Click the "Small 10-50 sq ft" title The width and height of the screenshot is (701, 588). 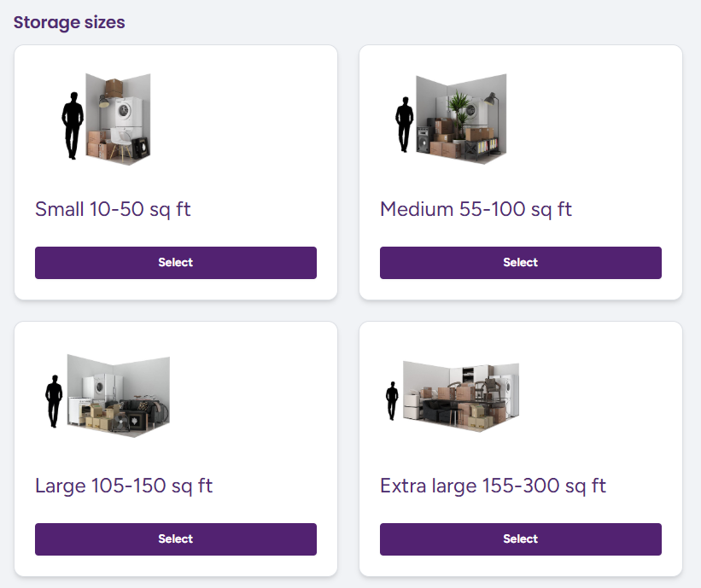[x=113, y=209]
